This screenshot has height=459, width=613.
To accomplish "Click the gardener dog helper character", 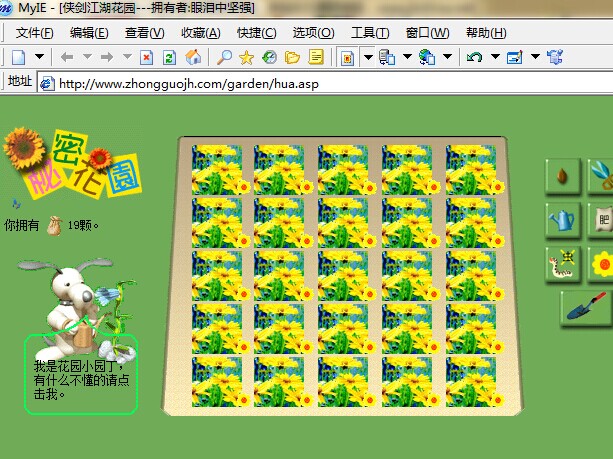I will [77, 309].
